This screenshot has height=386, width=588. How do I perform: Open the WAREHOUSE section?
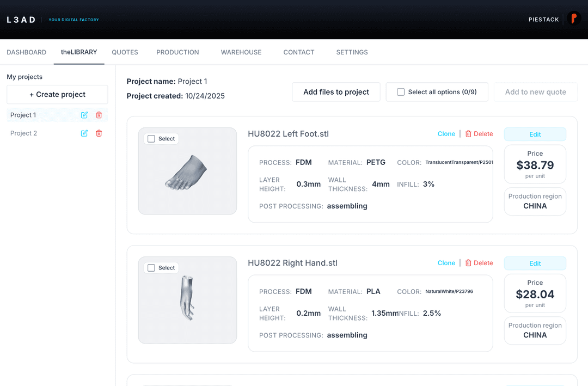pyautogui.click(x=241, y=52)
